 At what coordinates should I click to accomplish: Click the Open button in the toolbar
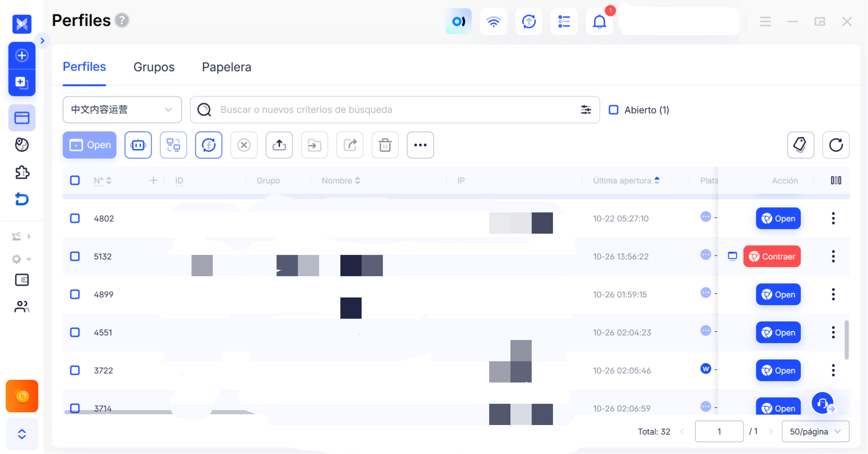pos(90,145)
